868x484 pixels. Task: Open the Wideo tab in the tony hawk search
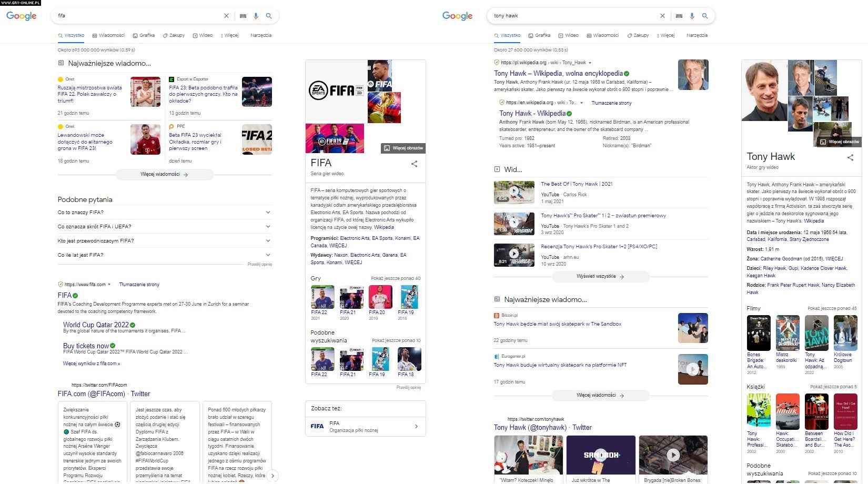point(568,35)
